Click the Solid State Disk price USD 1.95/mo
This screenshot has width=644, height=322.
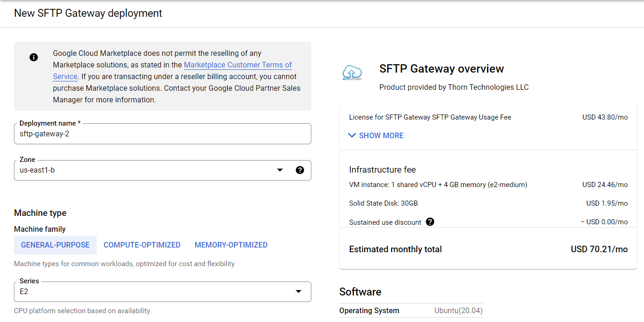(x=607, y=203)
